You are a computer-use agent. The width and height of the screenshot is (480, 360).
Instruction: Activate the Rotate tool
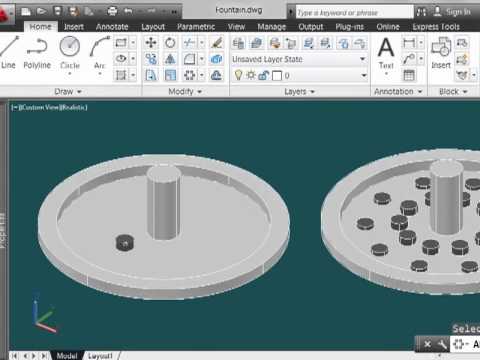pos(170,43)
